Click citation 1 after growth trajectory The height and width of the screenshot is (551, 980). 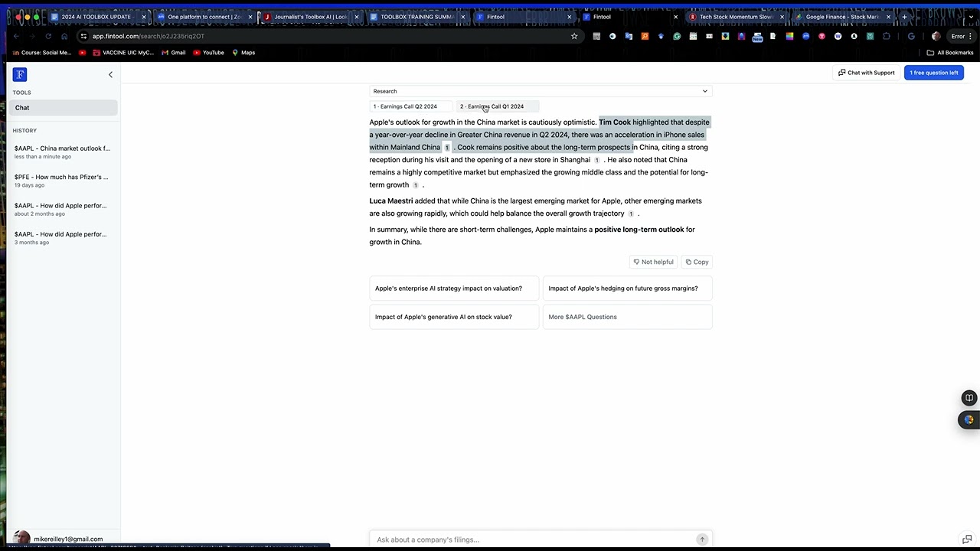coord(631,214)
